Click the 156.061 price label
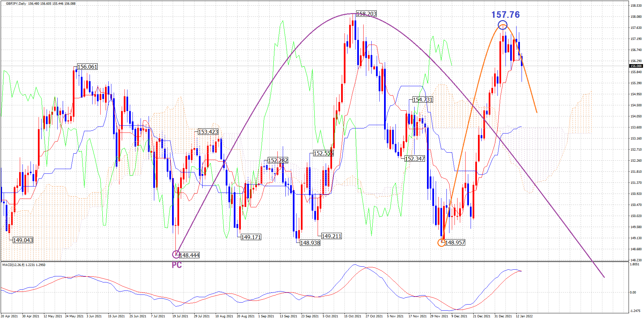The image size is (644, 320). [x=87, y=67]
